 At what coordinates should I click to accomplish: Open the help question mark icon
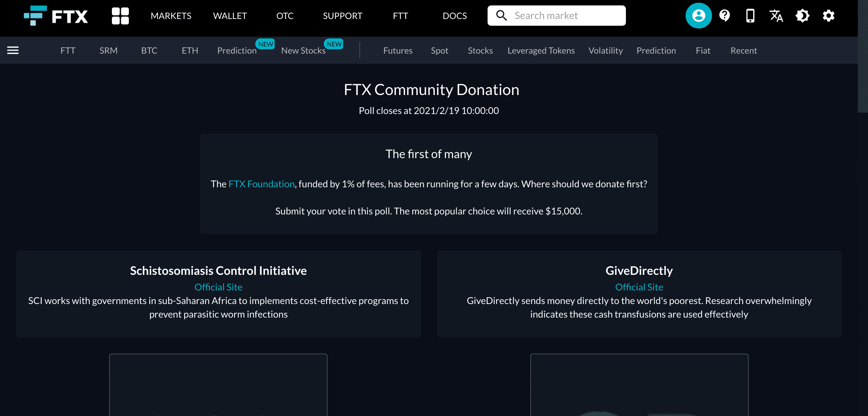click(x=725, y=16)
